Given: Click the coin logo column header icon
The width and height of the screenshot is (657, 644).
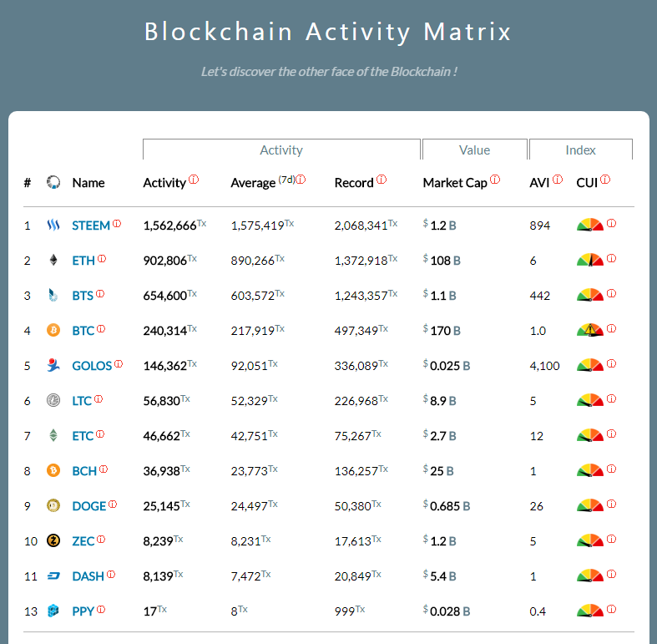Looking at the screenshot, I should 53,182.
